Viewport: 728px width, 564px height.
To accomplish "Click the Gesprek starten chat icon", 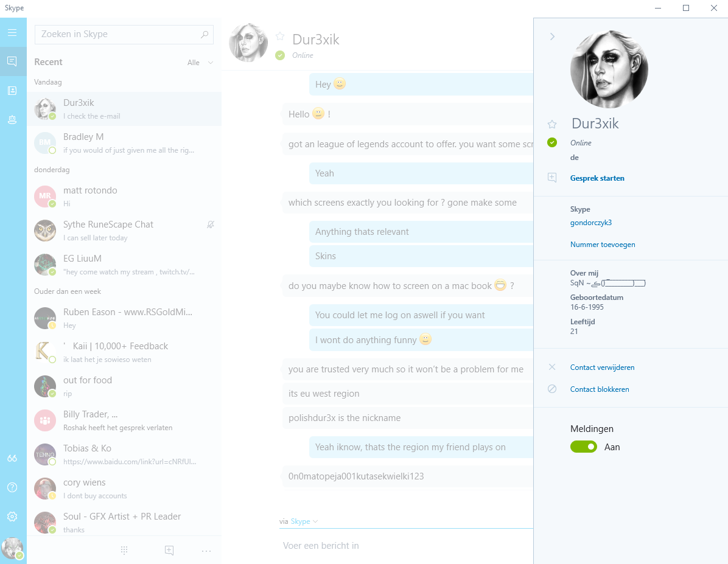I will coord(552,177).
